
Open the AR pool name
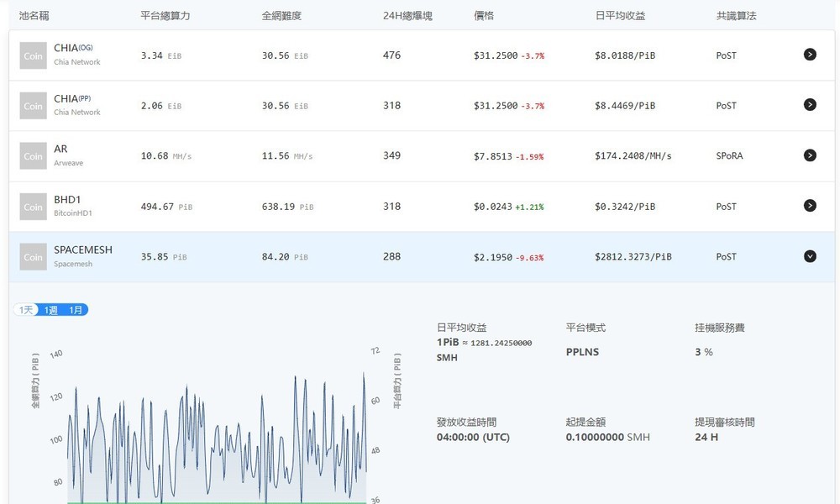[60, 149]
